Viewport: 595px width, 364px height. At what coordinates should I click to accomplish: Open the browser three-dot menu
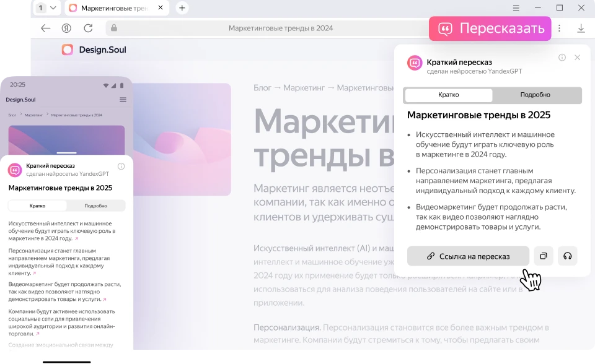[x=559, y=28]
